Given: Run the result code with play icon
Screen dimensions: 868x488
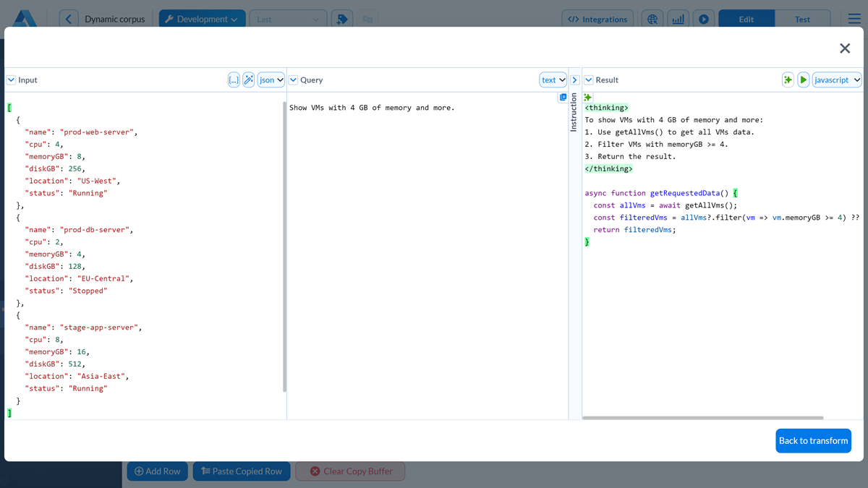Looking at the screenshot, I should click(x=803, y=80).
